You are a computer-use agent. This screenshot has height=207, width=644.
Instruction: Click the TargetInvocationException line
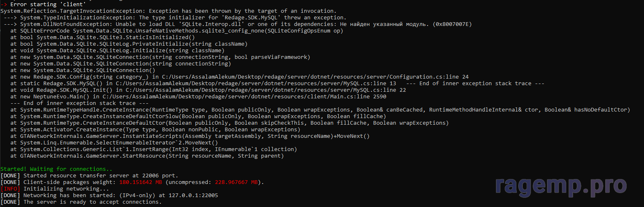(168, 11)
